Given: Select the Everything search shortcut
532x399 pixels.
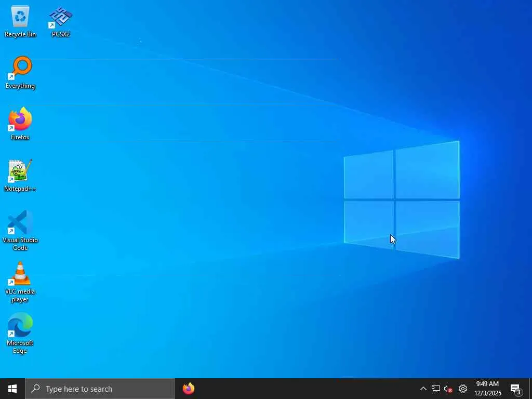Looking at the screenshot, I should pyautogui.click(x=20, y=73).
